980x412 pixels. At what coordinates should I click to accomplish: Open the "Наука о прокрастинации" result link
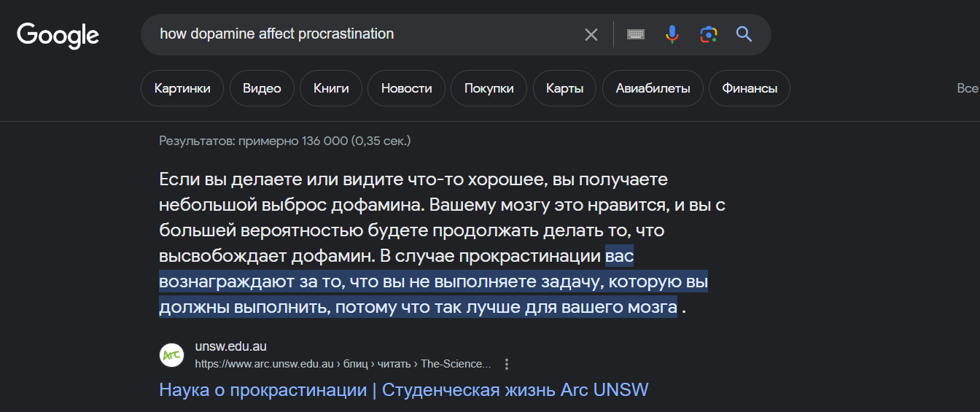click(403, 390)
